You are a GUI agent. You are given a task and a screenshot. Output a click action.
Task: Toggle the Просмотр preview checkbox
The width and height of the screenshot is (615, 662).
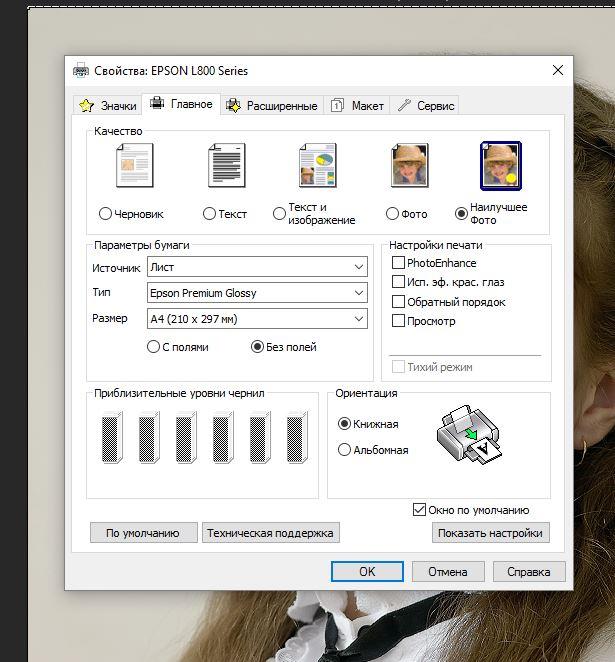[x=398, y=321]
